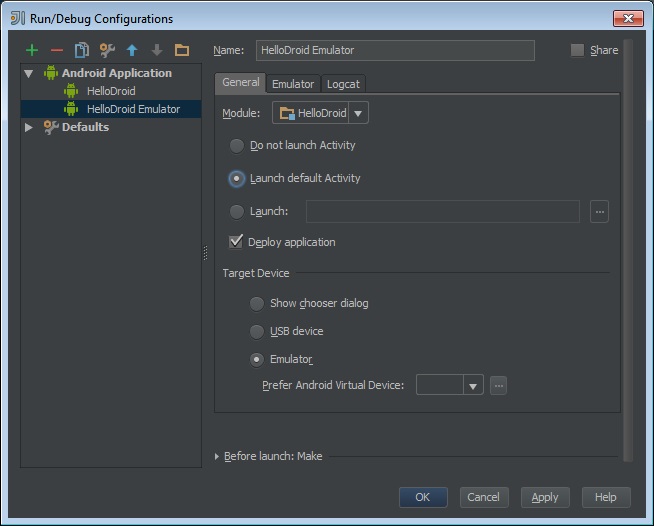Viewport: 654px width, 526px height.
Task: Select the HelloDroid Emulator configuration
Action: coord(111,109)
